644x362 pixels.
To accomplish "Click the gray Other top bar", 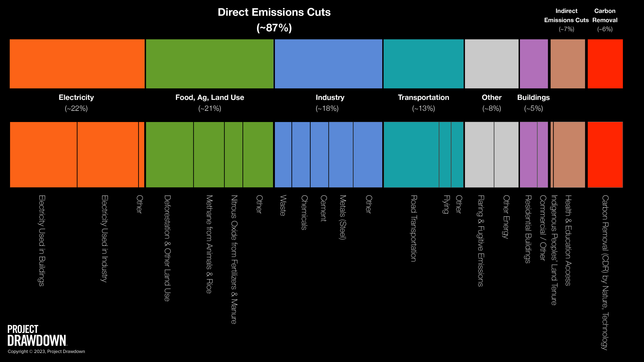I will [492, 64].
